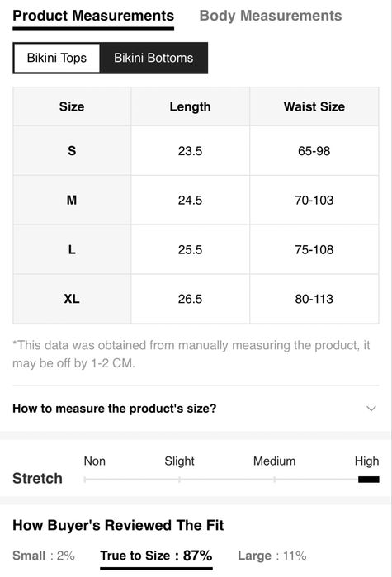Expand the how-to-measure chevron arrow
The image size is (392, 577).
click(371, 409)
